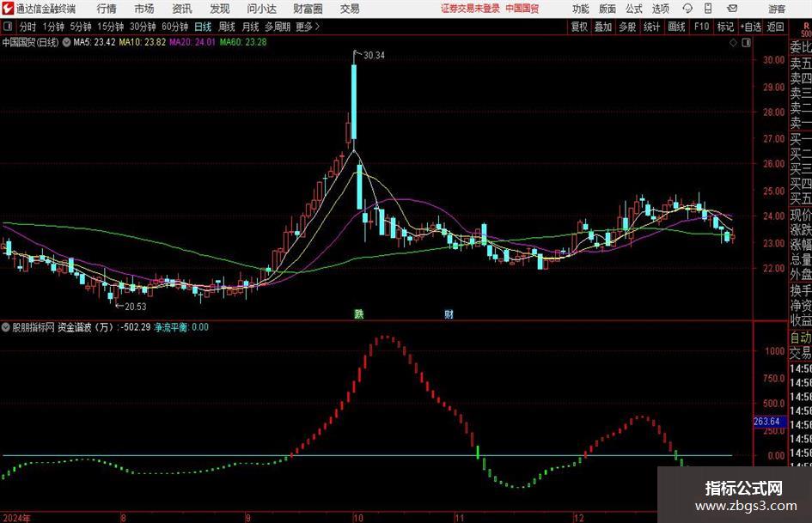Open the 市场 menu

[x=144, y=9]
